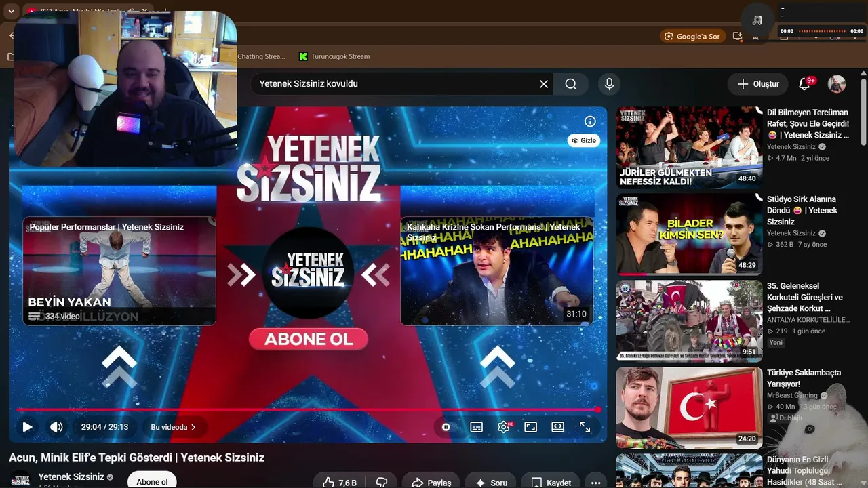868x488 pixels.
Task: Dislike the video
Action: click(x=382, y=483)
